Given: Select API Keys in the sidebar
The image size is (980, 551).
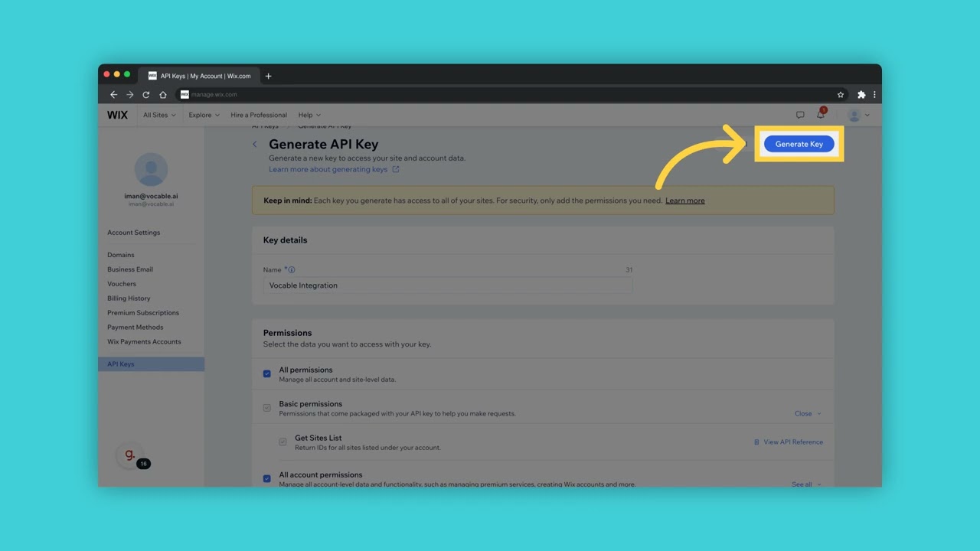Looking at the screenshot, I should (151, 364).
